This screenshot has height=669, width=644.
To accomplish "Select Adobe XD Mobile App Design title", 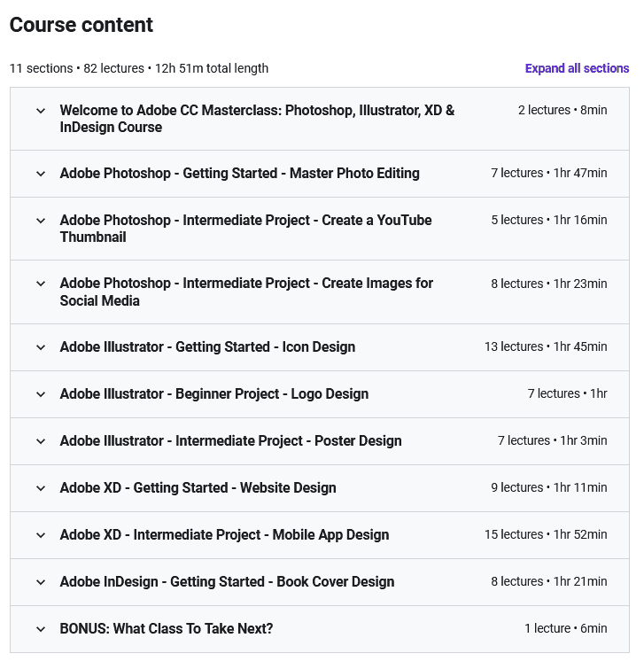I will tap(224, 534).
